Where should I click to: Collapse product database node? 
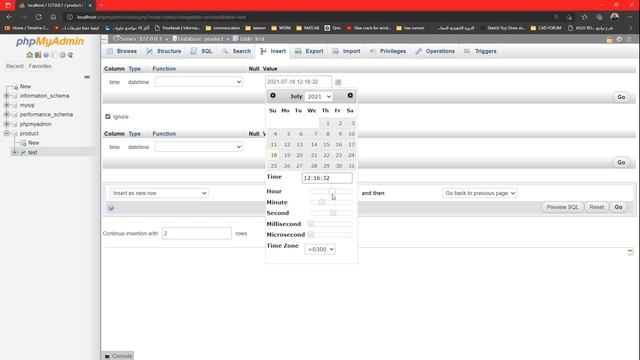(7, 133)
